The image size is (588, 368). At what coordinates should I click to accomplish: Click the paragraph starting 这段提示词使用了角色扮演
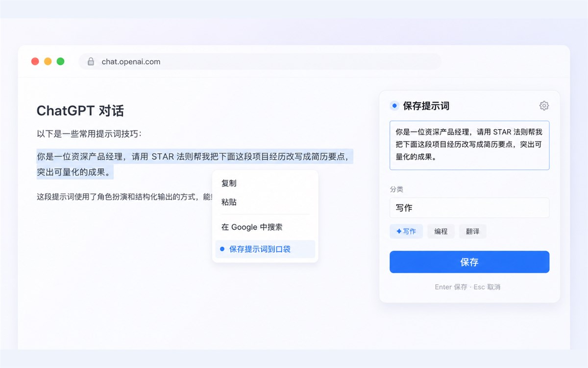coord(124,197)
